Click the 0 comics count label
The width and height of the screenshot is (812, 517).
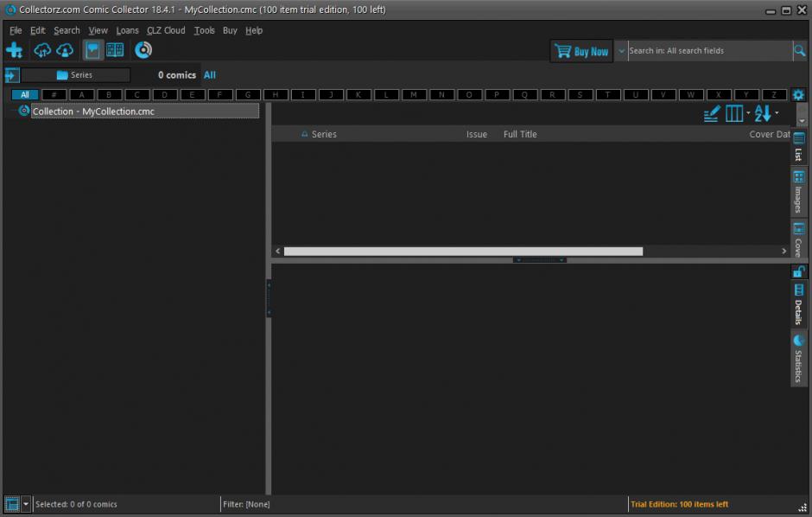coord(177,75)
